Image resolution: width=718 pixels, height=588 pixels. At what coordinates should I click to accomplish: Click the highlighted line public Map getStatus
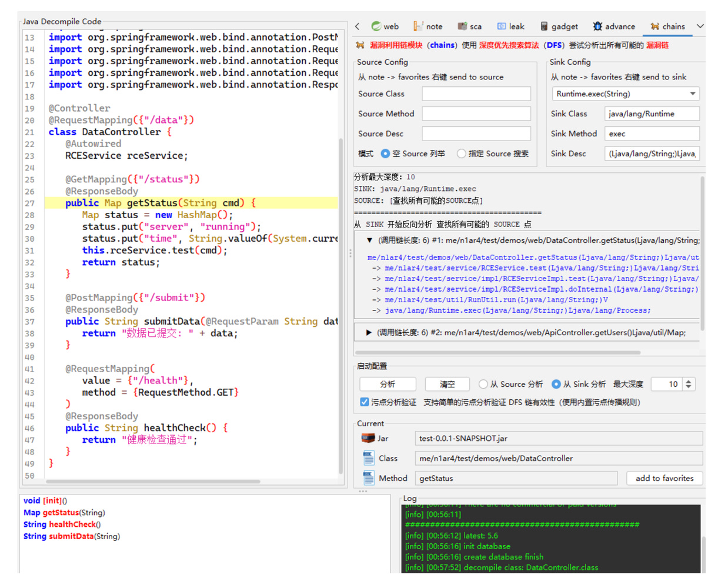tap(191, 203)
